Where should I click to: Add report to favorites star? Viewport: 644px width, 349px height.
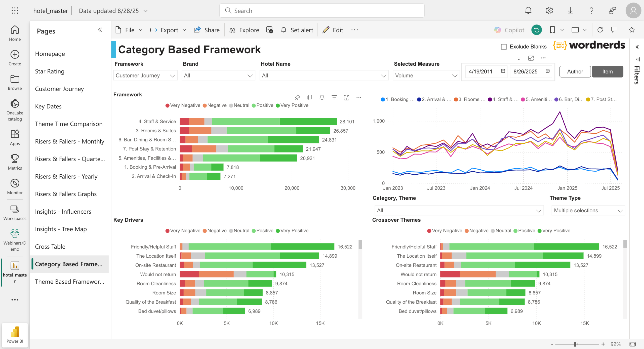coord(631,30)
